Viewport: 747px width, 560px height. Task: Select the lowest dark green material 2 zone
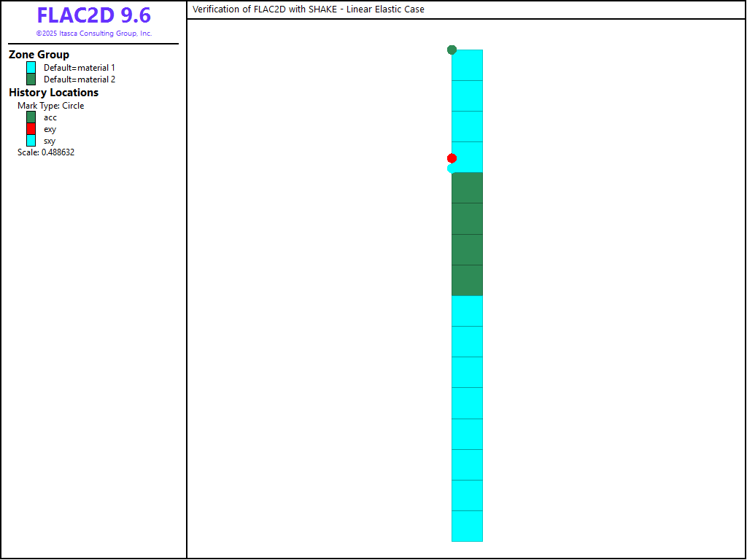coord(467,280)
